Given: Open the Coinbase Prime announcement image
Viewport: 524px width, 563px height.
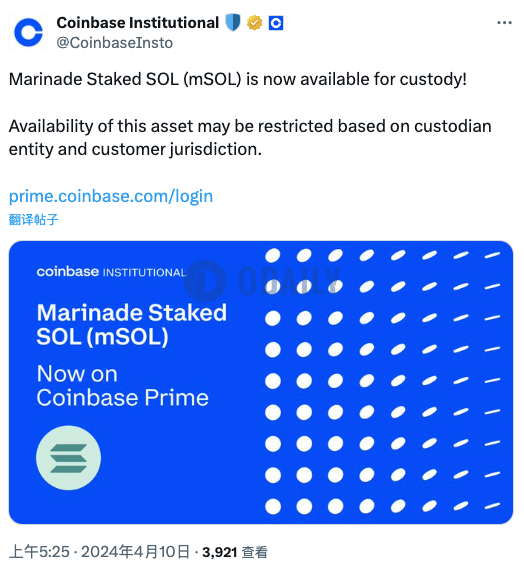Looking at the screenshot, I should [x=261, y=382].
